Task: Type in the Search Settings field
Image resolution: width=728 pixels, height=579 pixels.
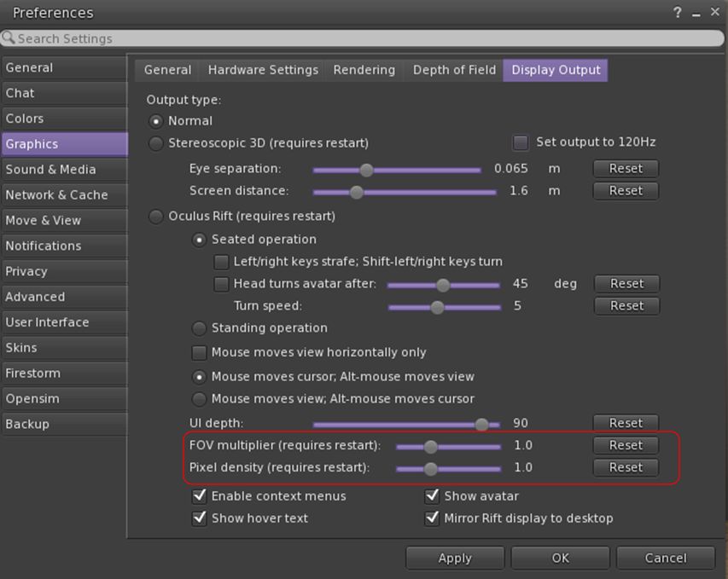Action: tap(367, 38)
